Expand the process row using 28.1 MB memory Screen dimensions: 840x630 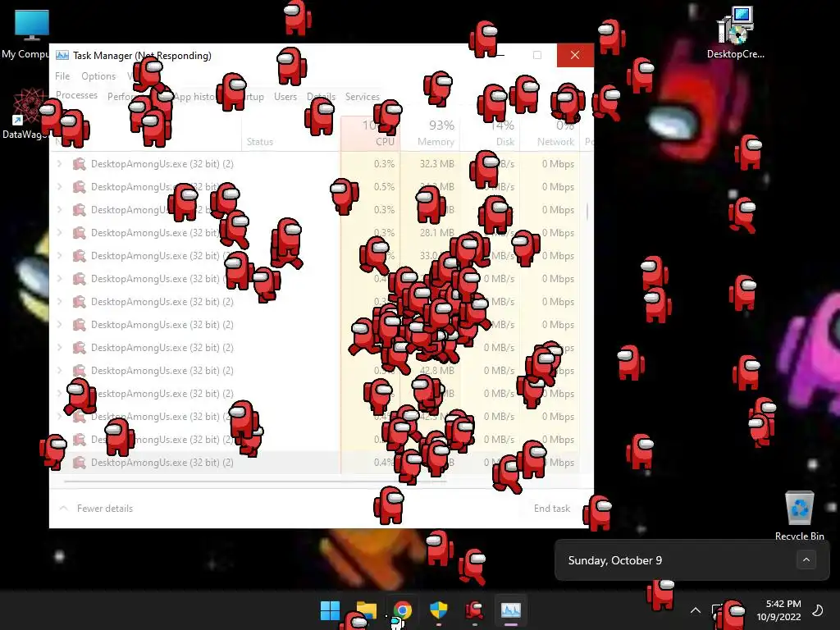[x=59, y=232]
